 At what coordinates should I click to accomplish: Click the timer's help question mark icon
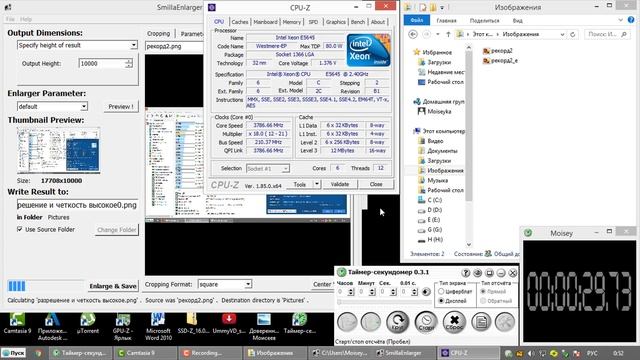click(x=465, y=273)
